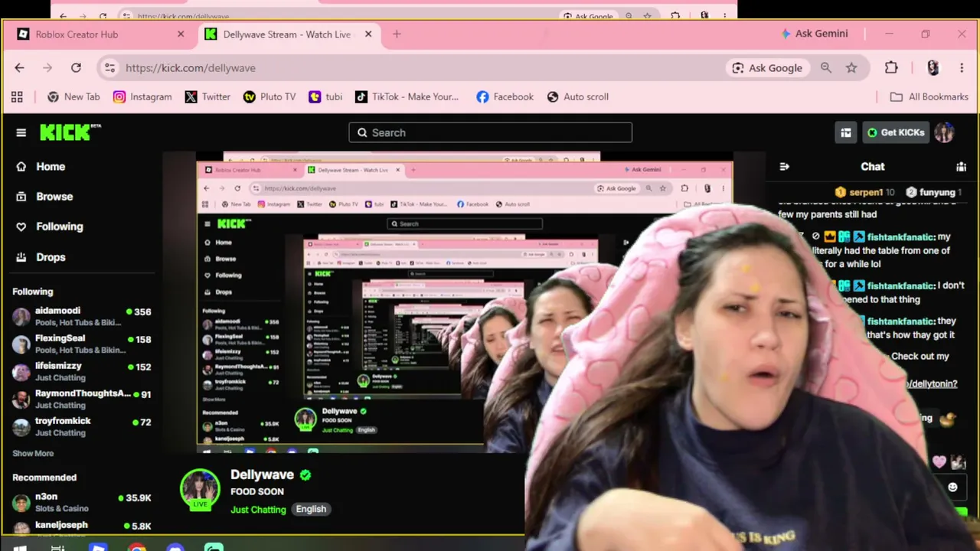This screenshot has width=980, height=551.
Task: Open the Facebook bookmark
Action: coord(505,97)
